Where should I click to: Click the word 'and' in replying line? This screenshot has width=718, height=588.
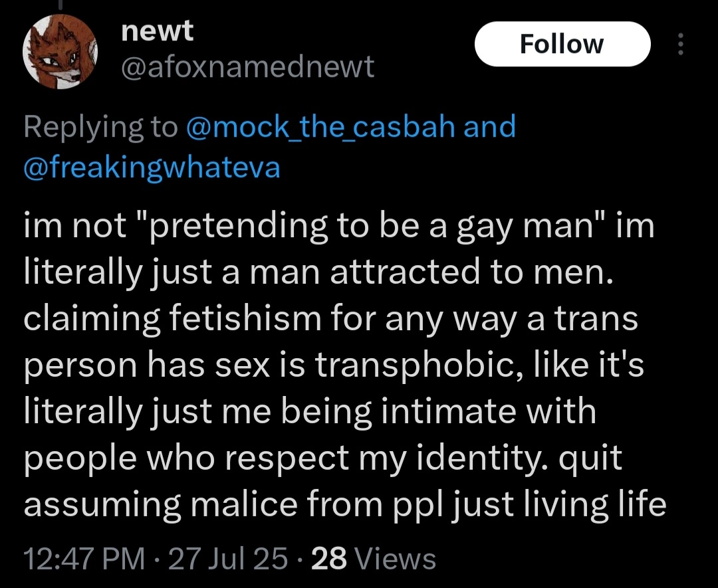pos(489,126)
